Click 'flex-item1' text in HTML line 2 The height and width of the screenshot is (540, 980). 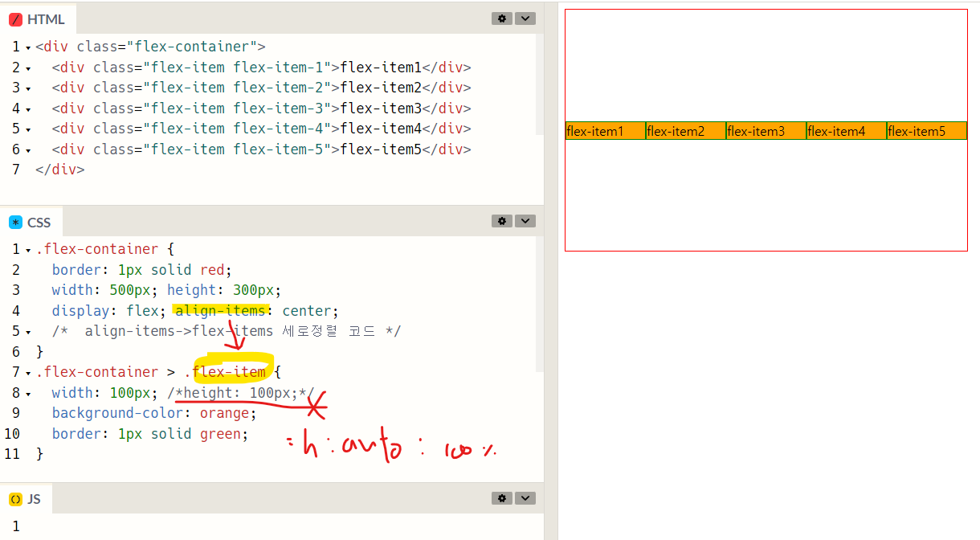click(x=381, y=67)
